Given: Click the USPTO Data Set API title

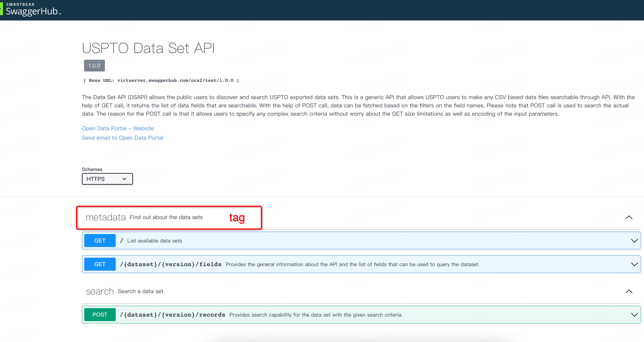Looking at the screenshot, I should pyautogui.click(x=148, y=48).
